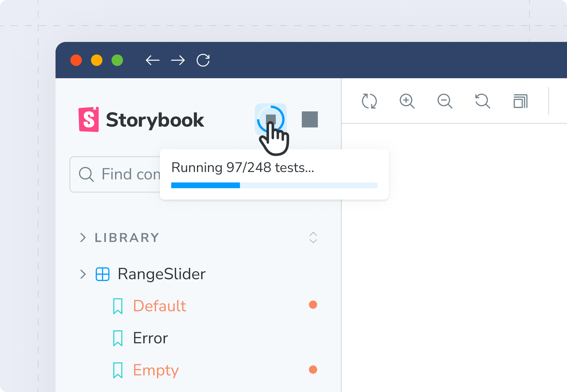Expand the RangeSlider component chevron
This screenshot has width=567, height=392.
tap(83, 274)
